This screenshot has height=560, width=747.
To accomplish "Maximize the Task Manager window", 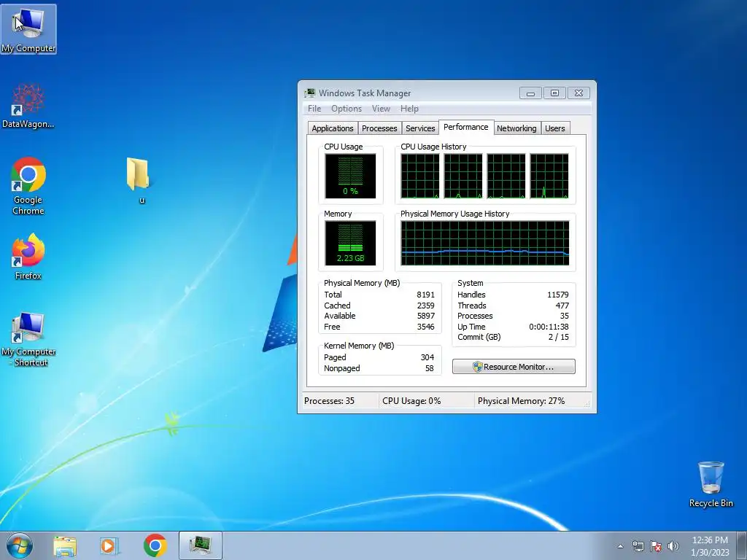I will point(554,93).
